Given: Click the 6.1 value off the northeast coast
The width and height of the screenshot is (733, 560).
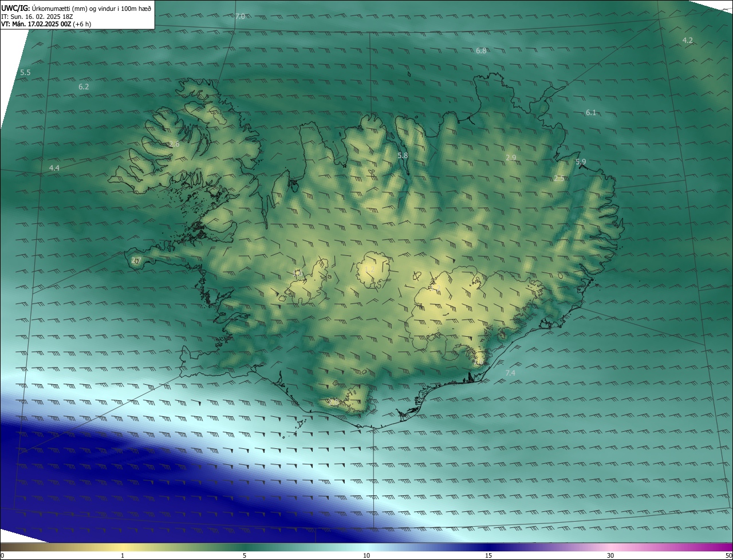Looking at the screenshot, I should (591, 113).
